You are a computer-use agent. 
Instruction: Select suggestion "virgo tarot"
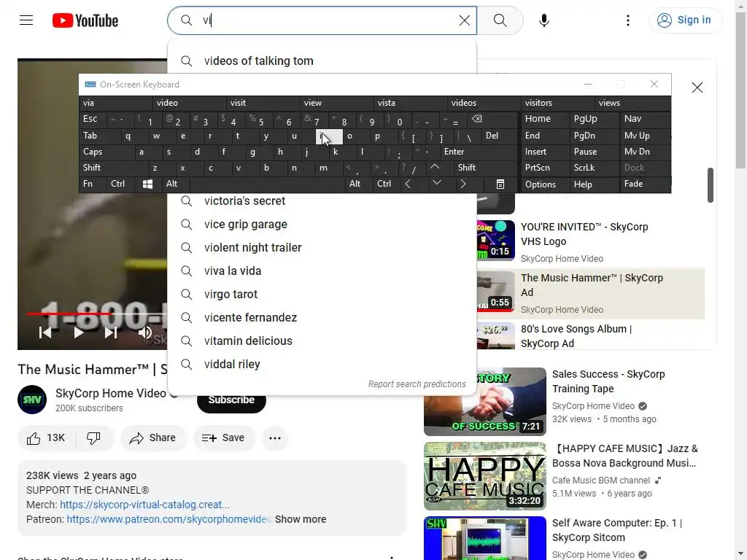[x=322, y=295]
